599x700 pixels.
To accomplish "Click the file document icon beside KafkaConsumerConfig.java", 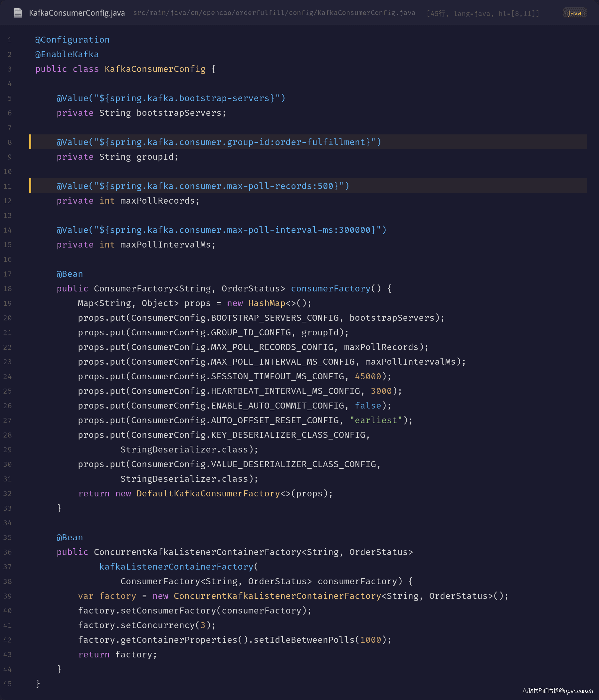I will 18,13.
